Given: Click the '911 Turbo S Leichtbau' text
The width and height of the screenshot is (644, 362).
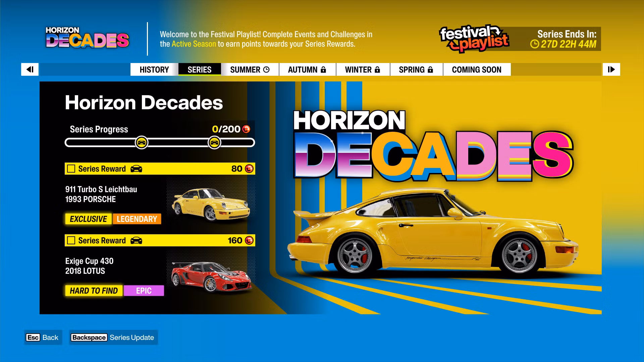Looking at the screenshot, I should coord(101,189).
